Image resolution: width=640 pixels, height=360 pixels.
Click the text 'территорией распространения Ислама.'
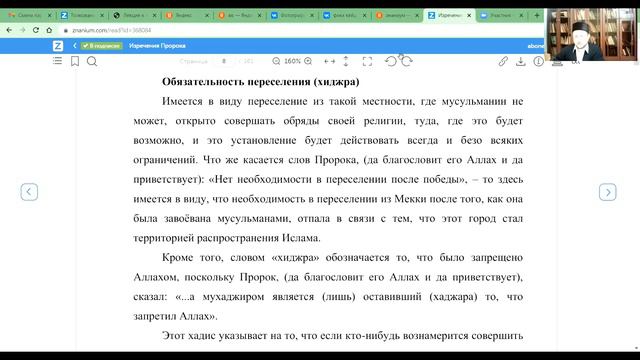[227, 238]
